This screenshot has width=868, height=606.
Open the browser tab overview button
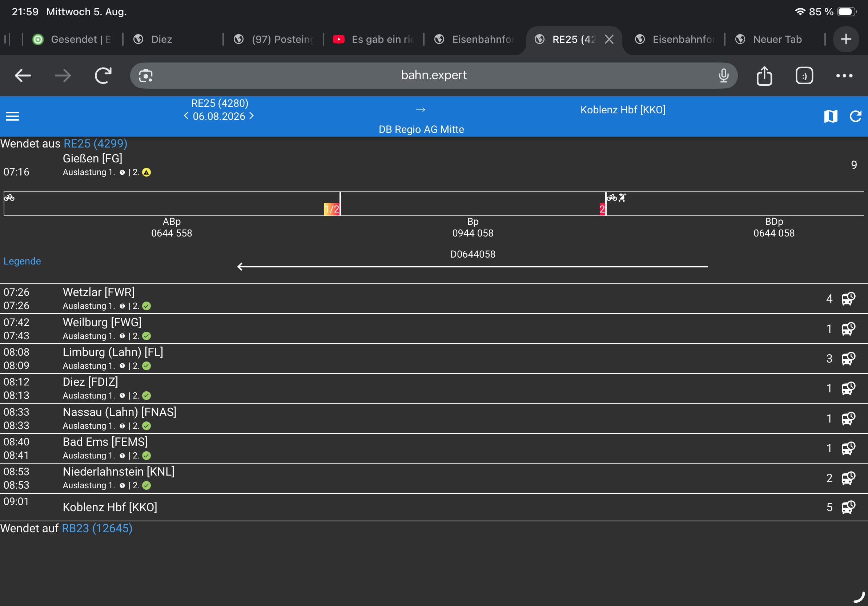[x=804, y=76]
